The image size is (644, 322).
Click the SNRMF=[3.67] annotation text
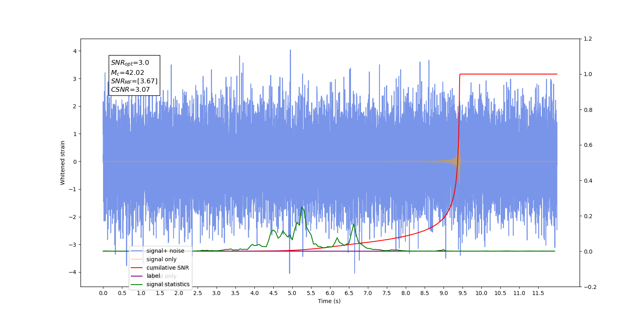point(134,81)
